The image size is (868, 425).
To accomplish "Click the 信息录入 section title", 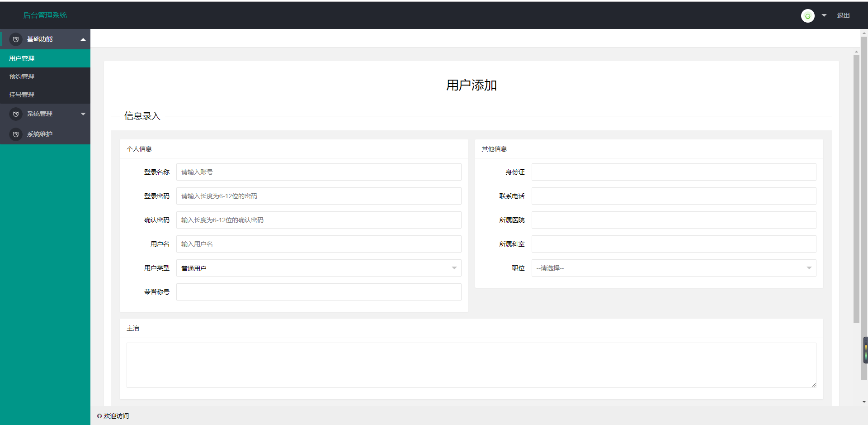I will pos(142,116).
